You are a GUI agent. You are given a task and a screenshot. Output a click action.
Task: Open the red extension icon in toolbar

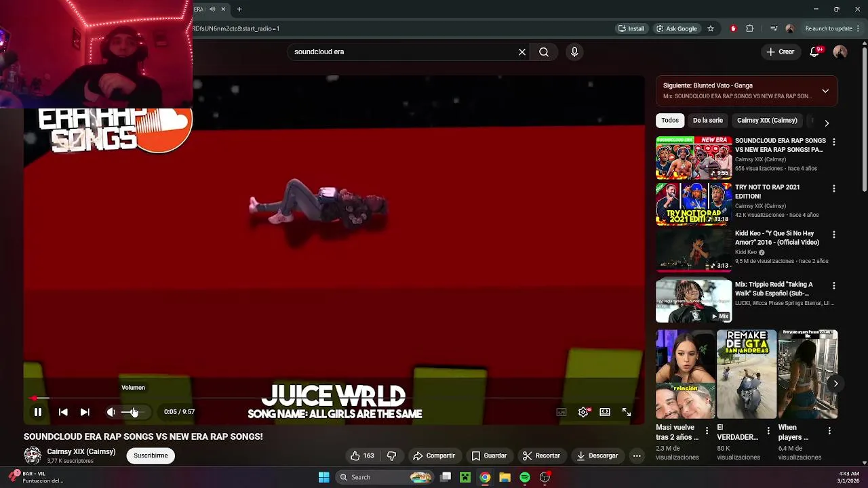pos(733,28)
